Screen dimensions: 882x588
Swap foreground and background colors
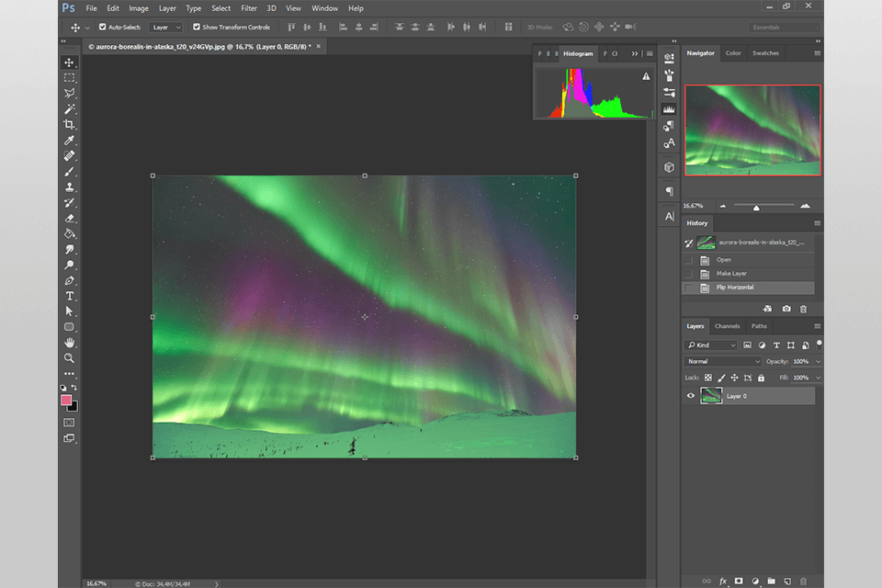point(74,388)
